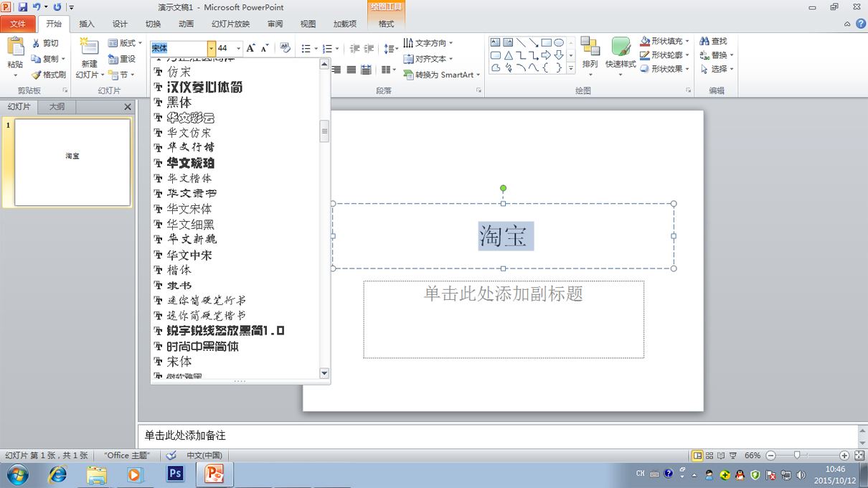The image size is (868, 488).
Task: Switch to the Animations (动画) tab
Action: coord(186,24)
